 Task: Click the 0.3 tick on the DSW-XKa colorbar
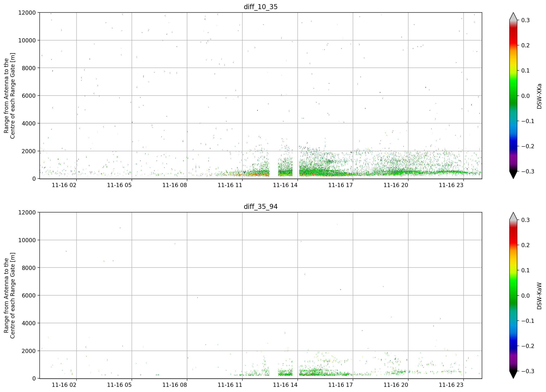(x=526, y=20)
